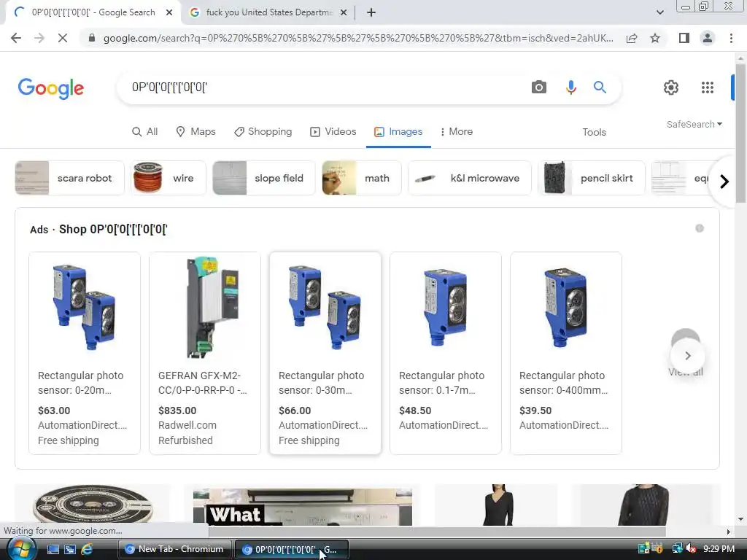Open the round wire spool image result

coord(93,506)
